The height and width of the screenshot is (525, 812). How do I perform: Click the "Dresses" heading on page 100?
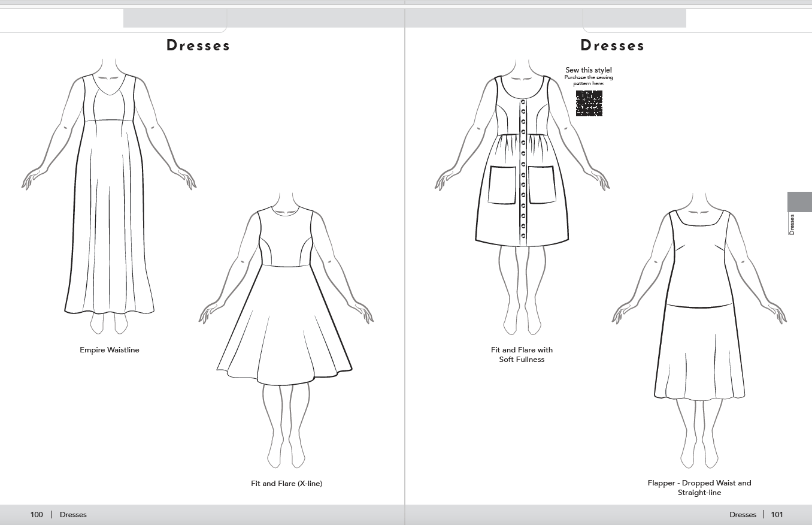point(198,46)
